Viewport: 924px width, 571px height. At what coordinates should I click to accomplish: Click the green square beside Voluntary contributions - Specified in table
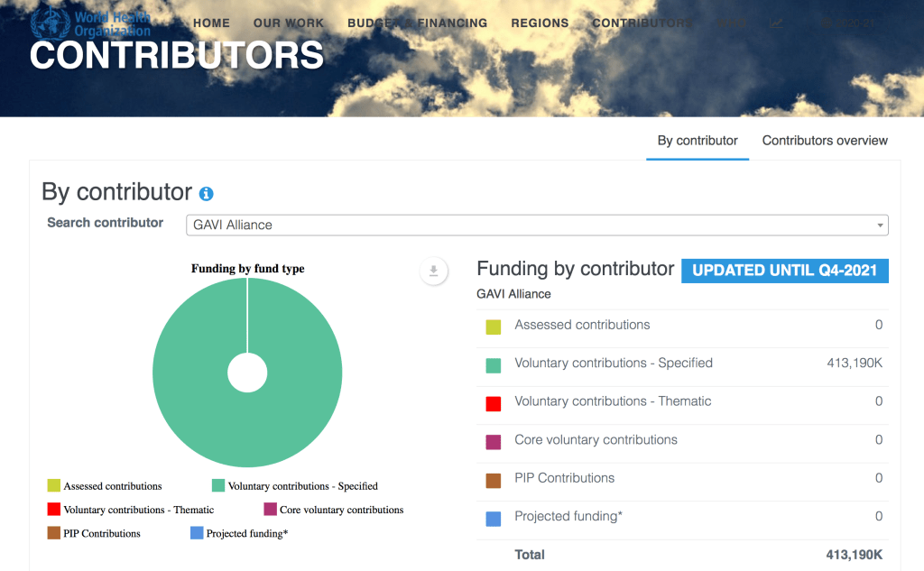point(494,365)
